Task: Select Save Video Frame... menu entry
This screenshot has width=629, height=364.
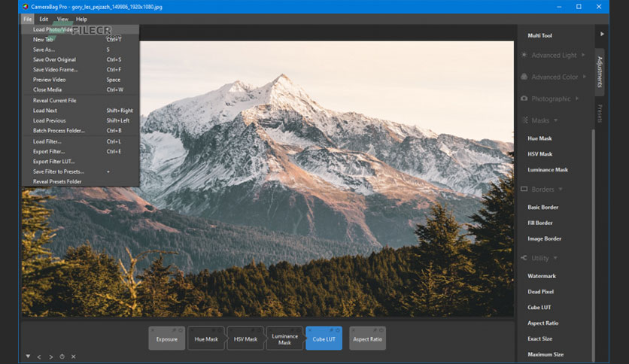Action: pos(81,70)
